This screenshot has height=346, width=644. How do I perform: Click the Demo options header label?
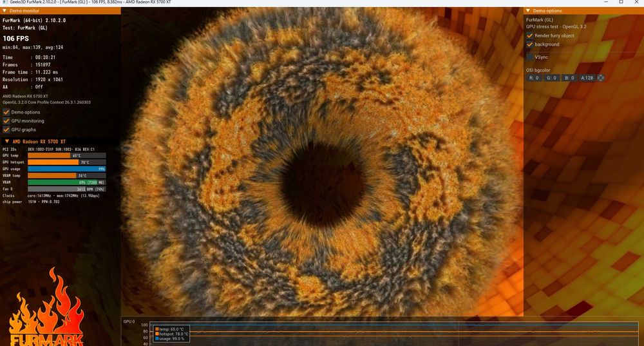point(547,11)
